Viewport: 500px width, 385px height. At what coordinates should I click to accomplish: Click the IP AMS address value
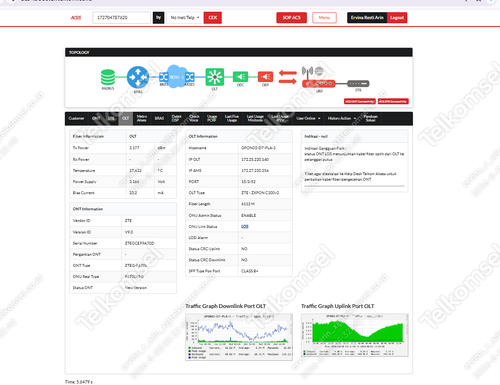pyautogui.click(x=255, y=171)
